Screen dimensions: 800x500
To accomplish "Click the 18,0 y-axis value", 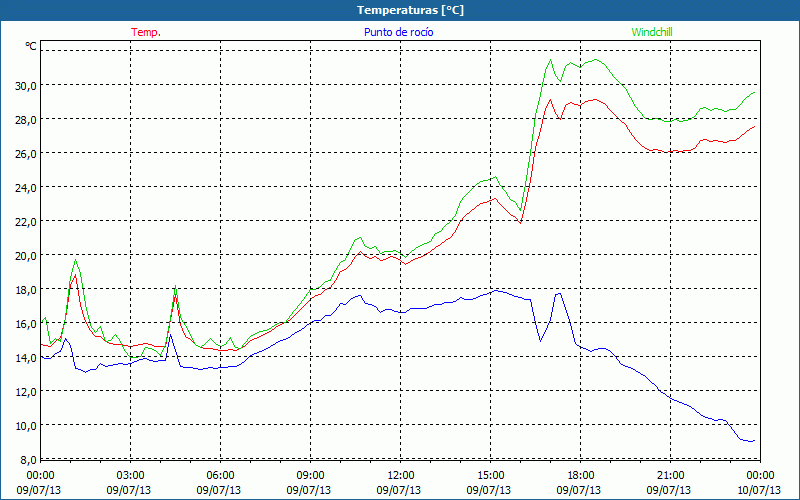I will coord(25,290).
